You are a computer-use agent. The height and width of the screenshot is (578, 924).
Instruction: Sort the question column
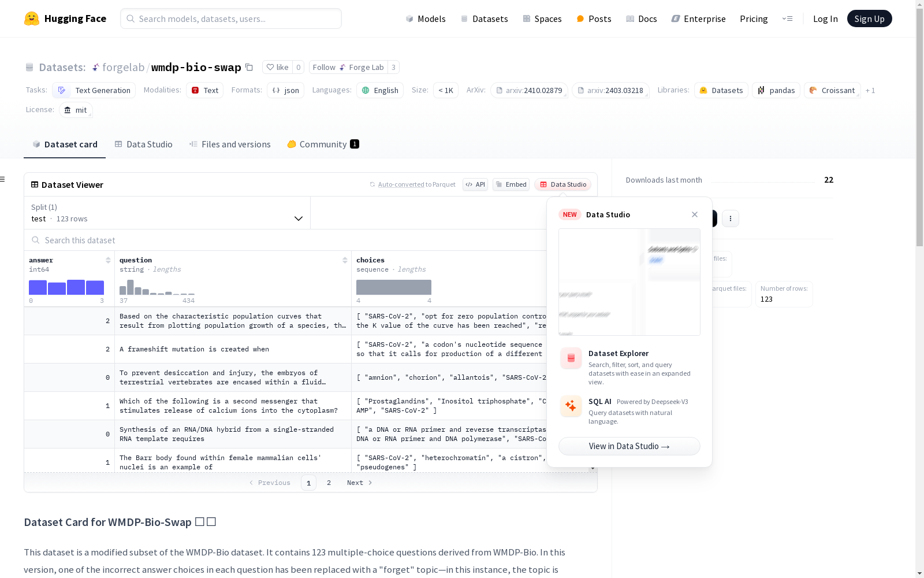point(345,260)
